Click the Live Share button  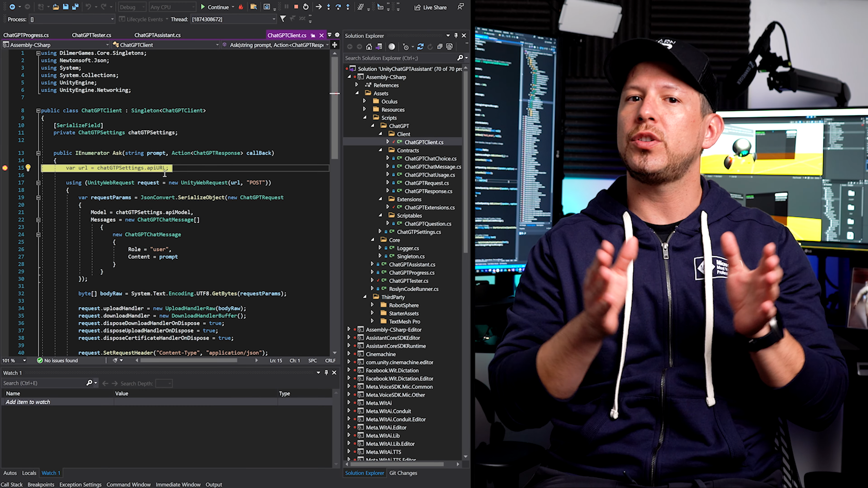[x=431, y=7]
